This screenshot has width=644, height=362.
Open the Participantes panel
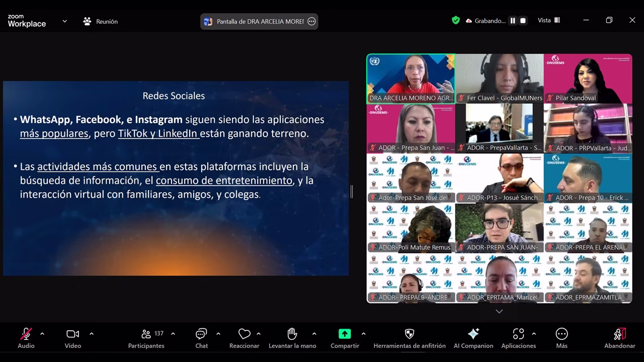pyautogui.click(x=146, y=335)
